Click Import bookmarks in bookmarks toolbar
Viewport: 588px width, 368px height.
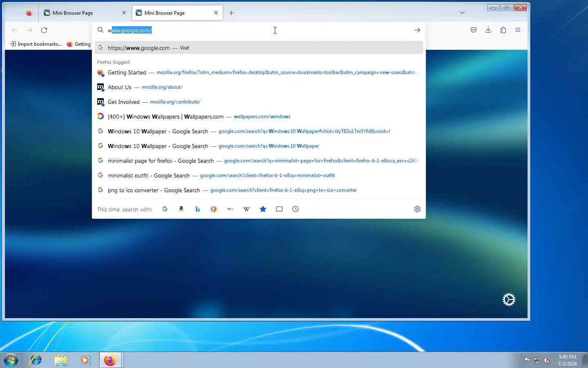coord(36,44)
